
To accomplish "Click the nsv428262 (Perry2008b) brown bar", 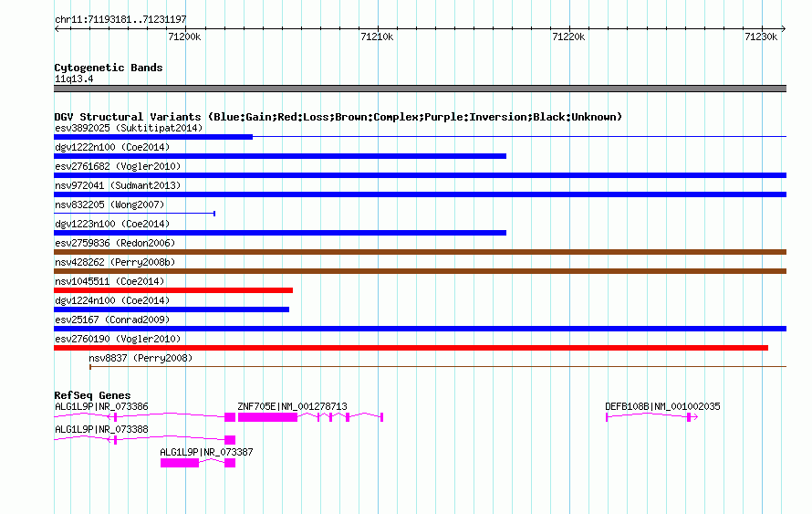I will (x=420, y=271).
